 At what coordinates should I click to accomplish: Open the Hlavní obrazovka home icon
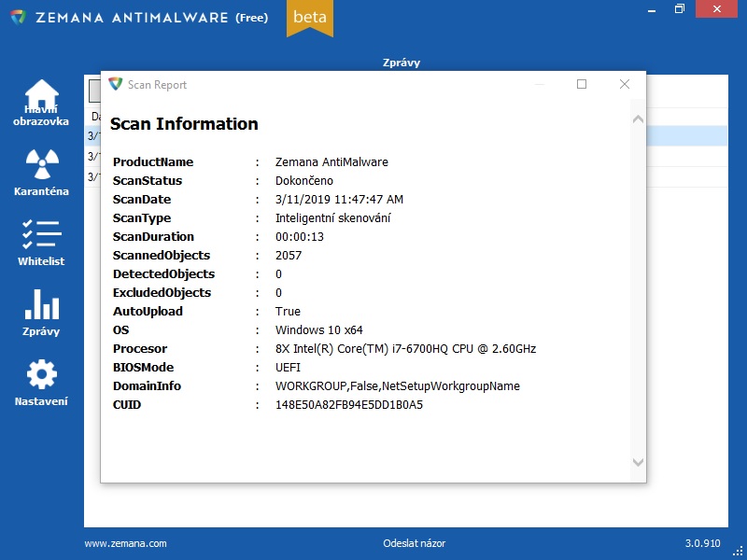(41, 95)
